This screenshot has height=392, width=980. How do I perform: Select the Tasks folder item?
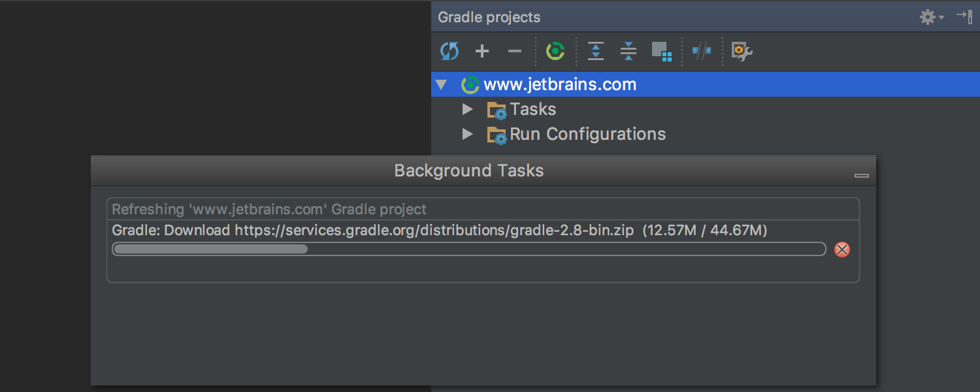532,109
